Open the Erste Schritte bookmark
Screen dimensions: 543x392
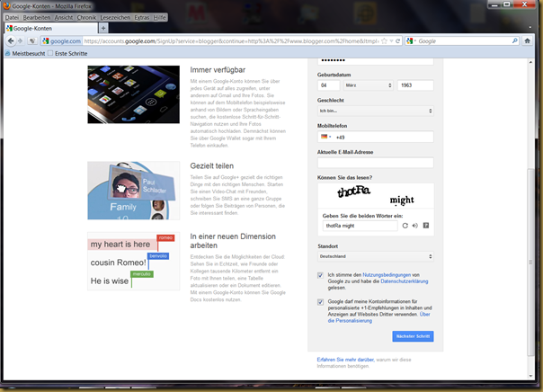(x=67, y=53)
